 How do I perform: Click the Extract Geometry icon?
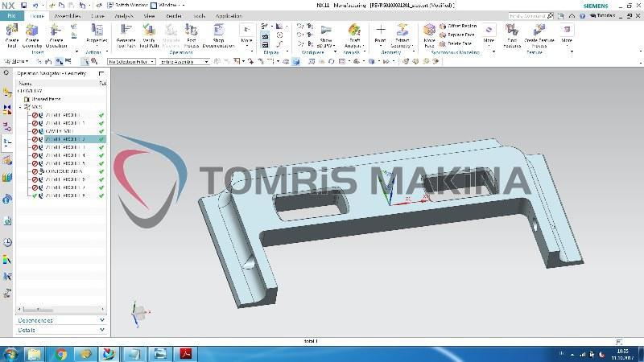point(402,35)
